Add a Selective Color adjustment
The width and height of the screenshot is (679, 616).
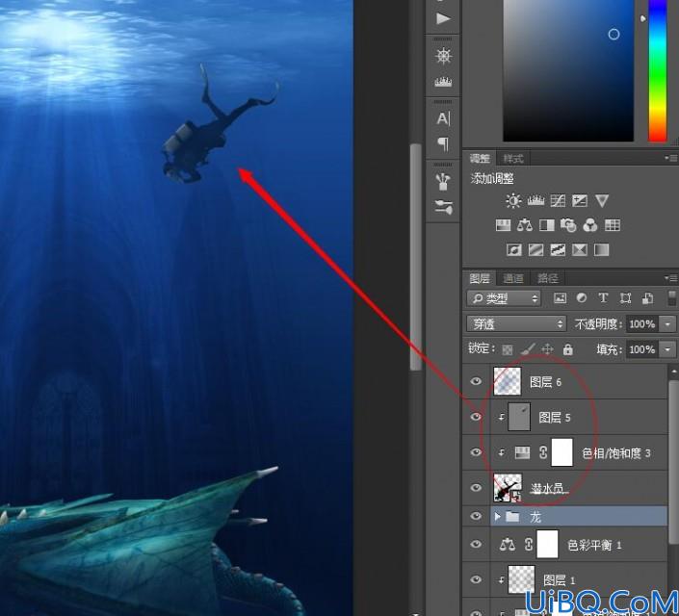point(580,250)
